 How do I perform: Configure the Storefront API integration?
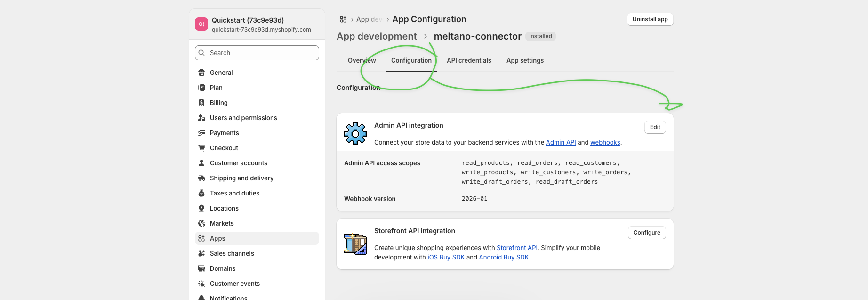pos(647,233)
